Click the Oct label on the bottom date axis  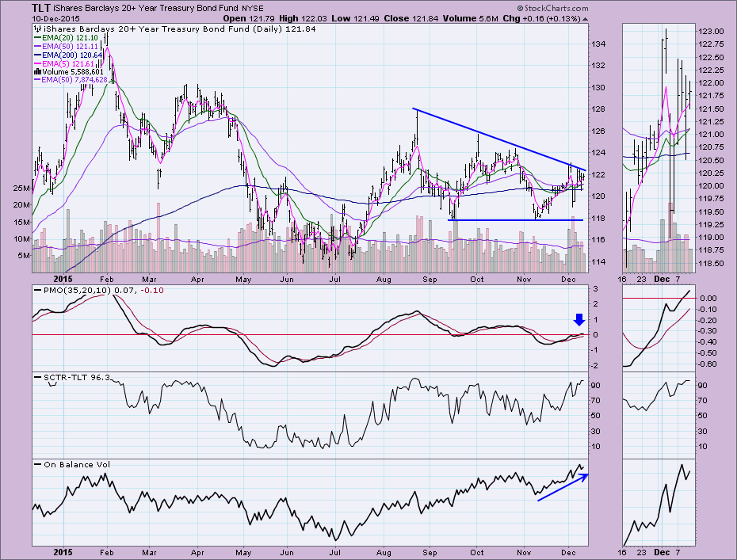pos(477,553)
